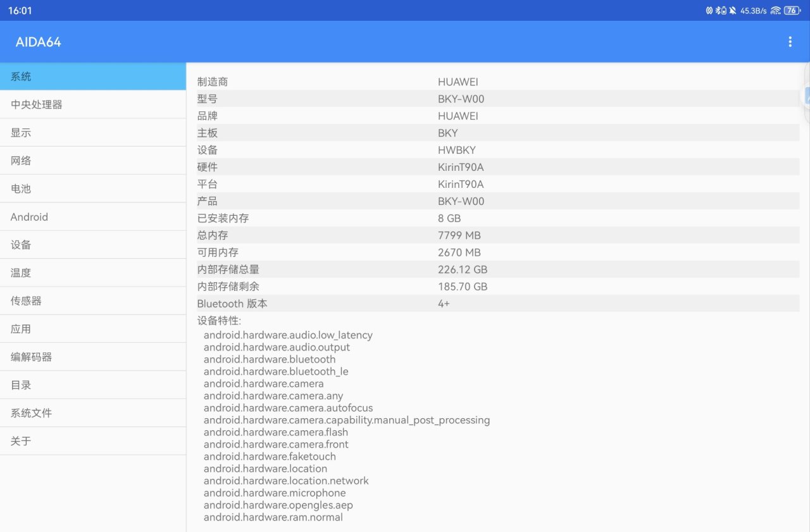This screenshot has height=532, width=810.
Task: Select the 内部存储总量 value 226.12 GB
Action: (463, 269)
